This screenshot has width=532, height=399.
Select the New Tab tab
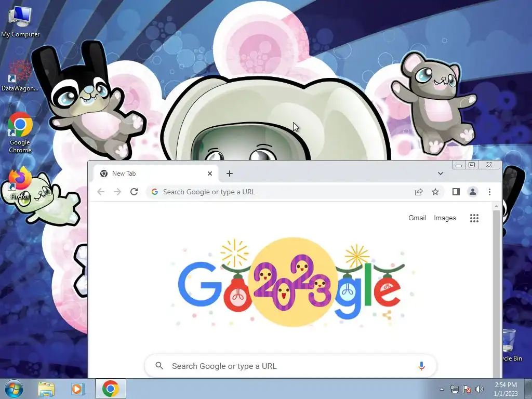156,174
